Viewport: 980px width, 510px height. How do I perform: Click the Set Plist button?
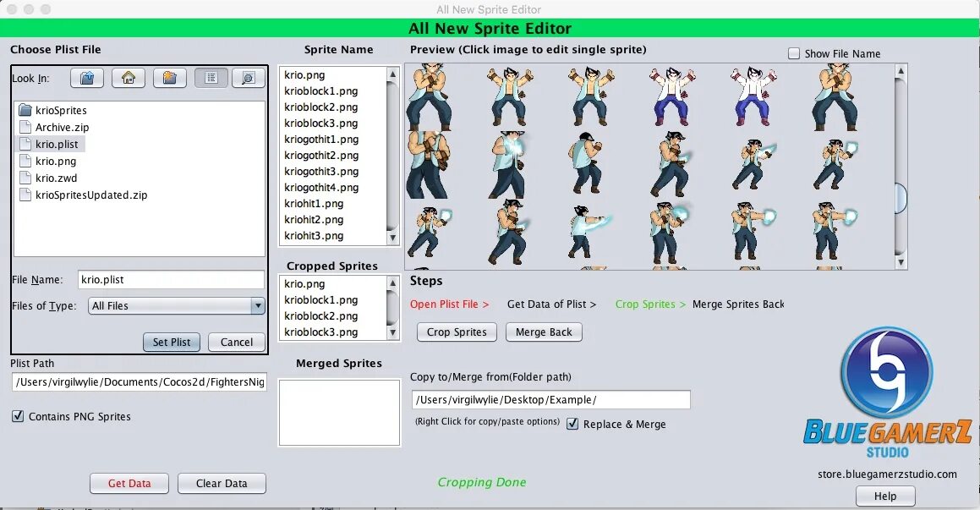click(x=172, y=342)
